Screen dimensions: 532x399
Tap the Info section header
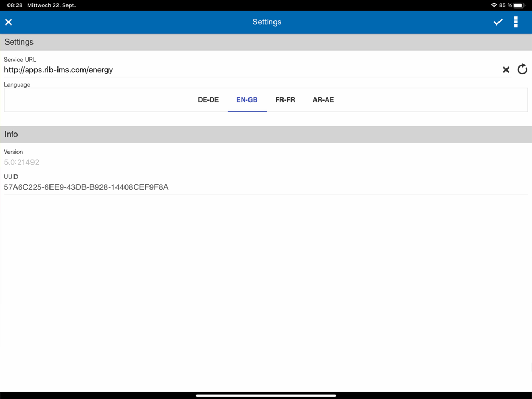266,135
